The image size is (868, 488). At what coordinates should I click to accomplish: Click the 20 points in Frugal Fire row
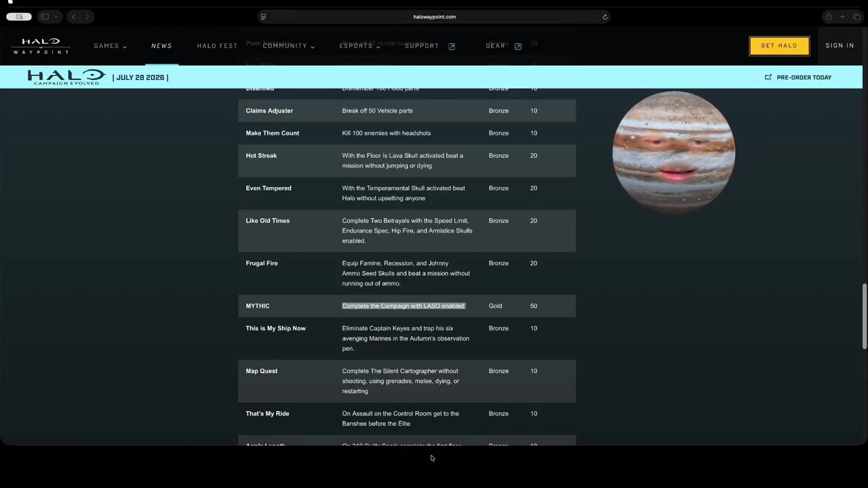[534, 264]
